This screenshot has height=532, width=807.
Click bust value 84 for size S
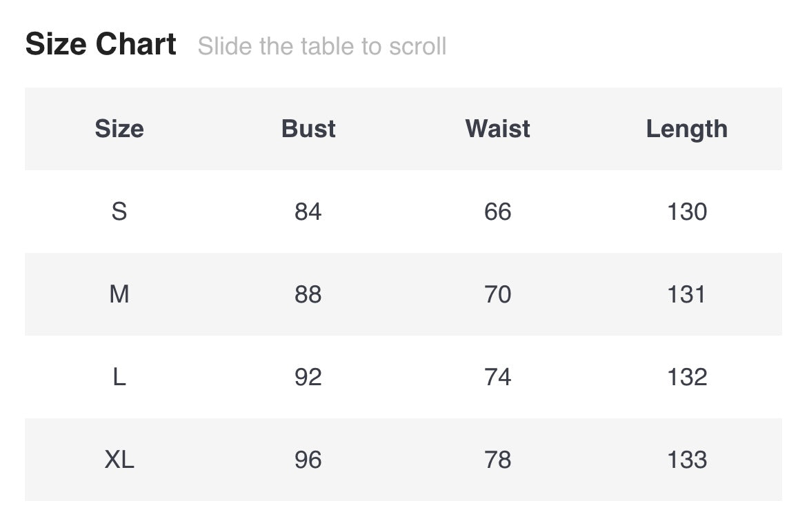(308, 212)
